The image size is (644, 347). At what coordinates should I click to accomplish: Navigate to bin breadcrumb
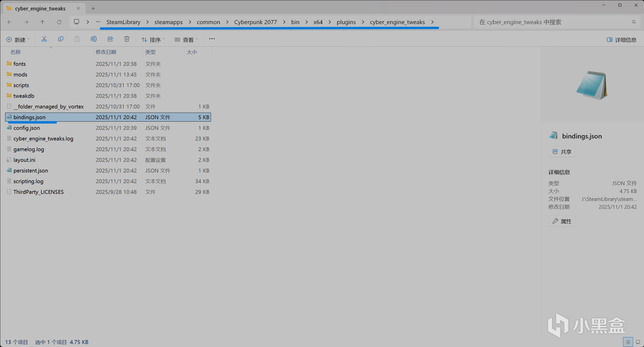pyautogui.click(x=295, y=22)
